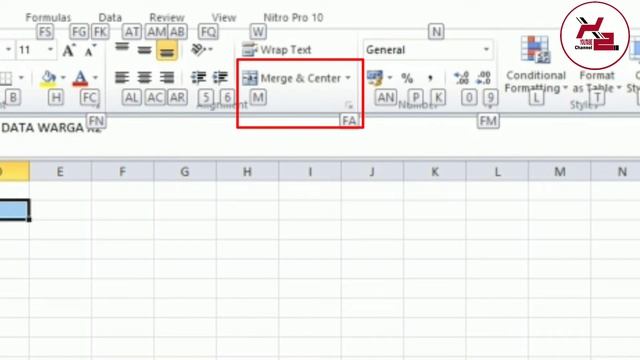The width and height of the screenshot is (640, 360).
Task: Select column header K
Action: pos(435,171)
